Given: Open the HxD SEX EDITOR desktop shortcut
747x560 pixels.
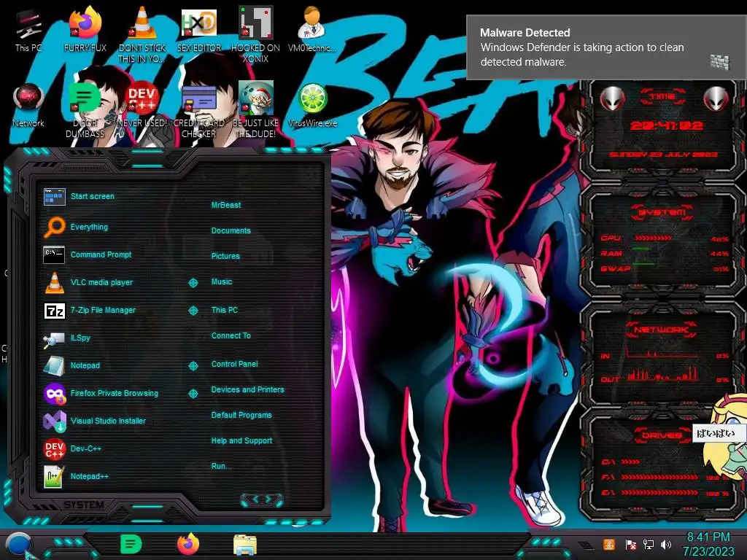Looking at the screenshot, I should tap(199, 29).
